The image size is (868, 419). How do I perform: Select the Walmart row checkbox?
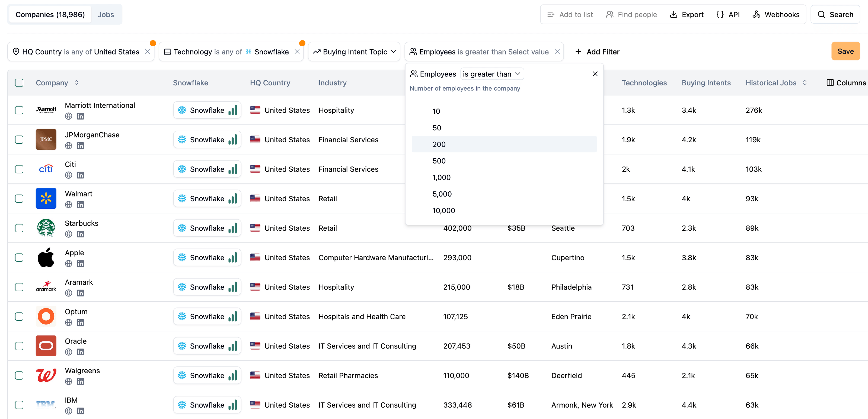click(x=19, y=199)
